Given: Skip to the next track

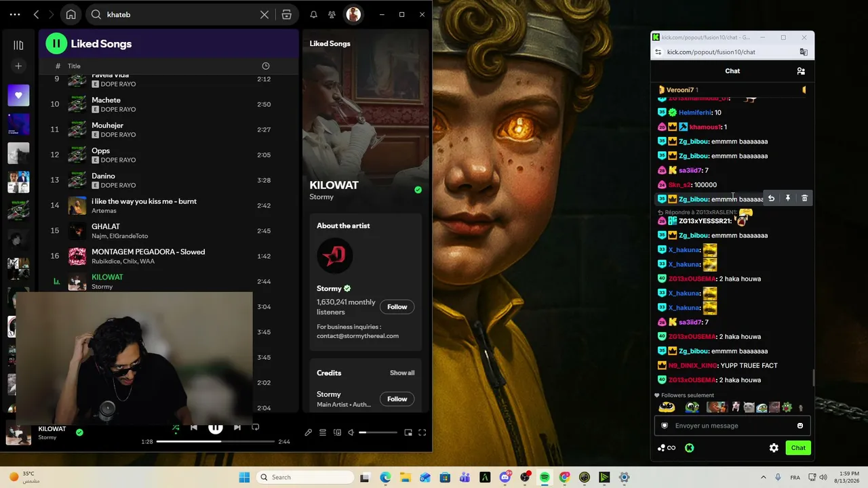Looking at the screenshot, I should click(237, 427).
